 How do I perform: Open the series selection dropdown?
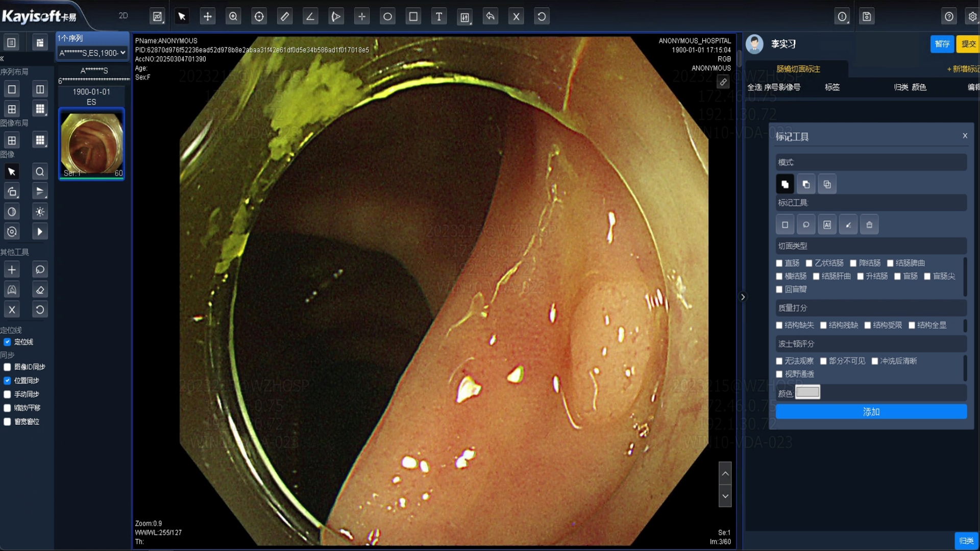[92, 53]
